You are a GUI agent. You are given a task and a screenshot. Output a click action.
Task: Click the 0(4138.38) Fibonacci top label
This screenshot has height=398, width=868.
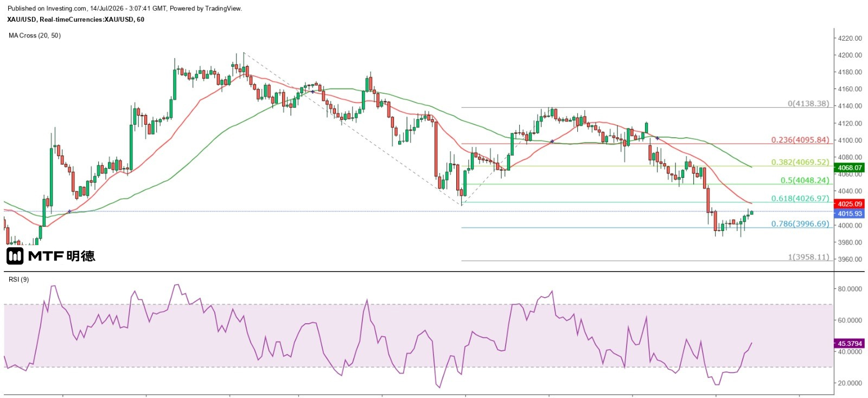point(808,104)
